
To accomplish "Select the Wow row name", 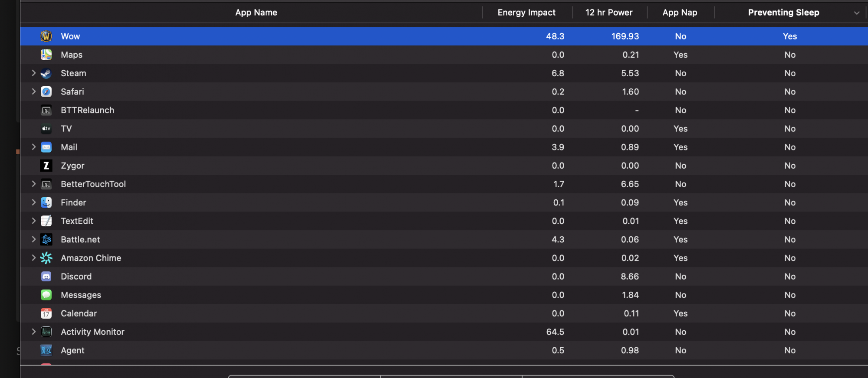I will pyautogui.click(x=70, y=36).
